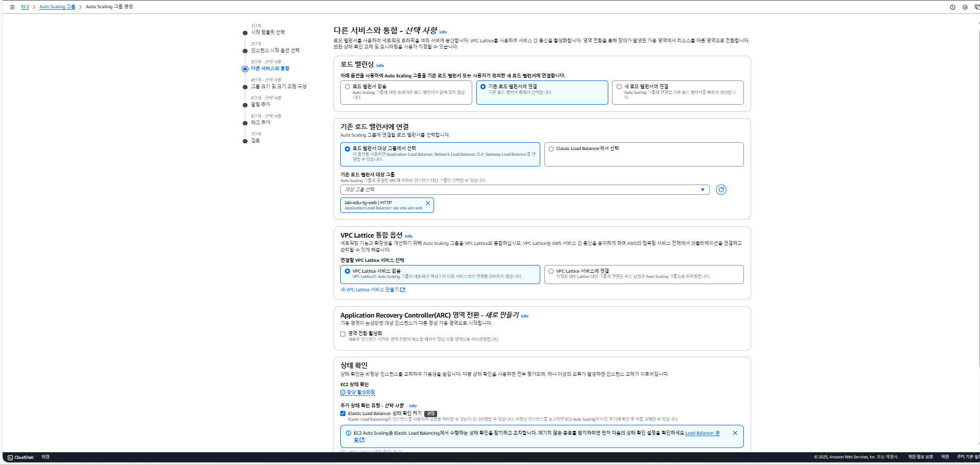Viewport: 980px width, 465px height.
Task: Select 'attach to existing load balancer' option
Action: pyautogui.click(x=483, y=87)
